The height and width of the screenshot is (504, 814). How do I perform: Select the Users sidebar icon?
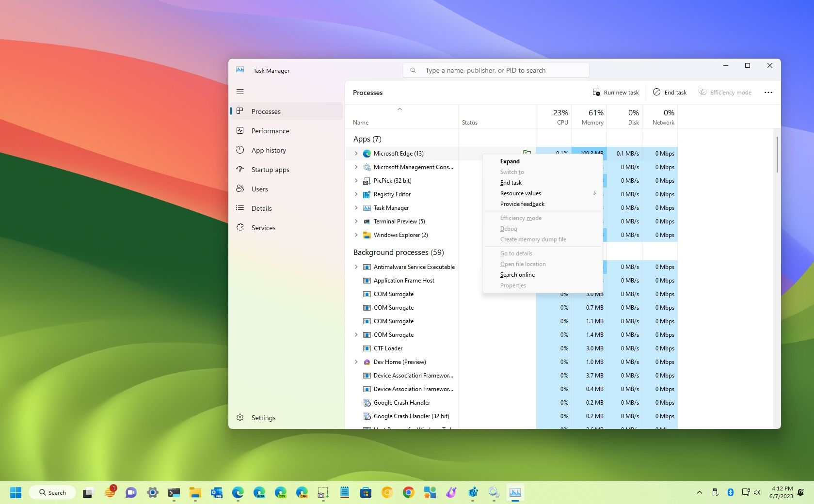241,189
